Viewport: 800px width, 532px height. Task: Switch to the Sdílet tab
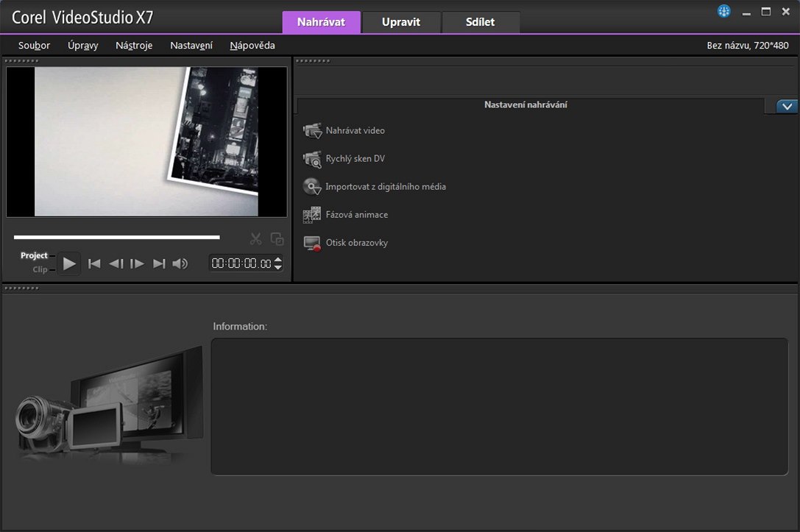(x=481, y=22)
